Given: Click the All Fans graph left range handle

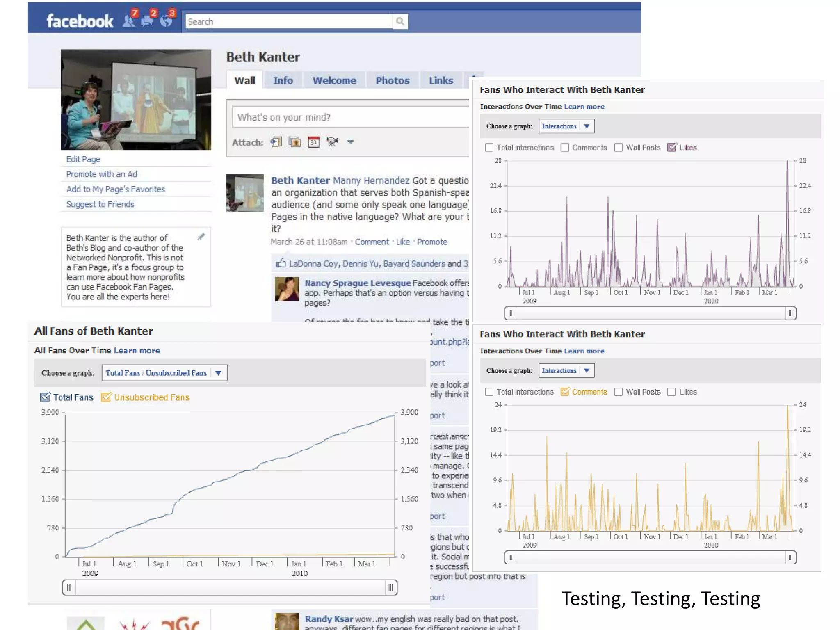Looking at the screenshot, I should tap(69, 587).
